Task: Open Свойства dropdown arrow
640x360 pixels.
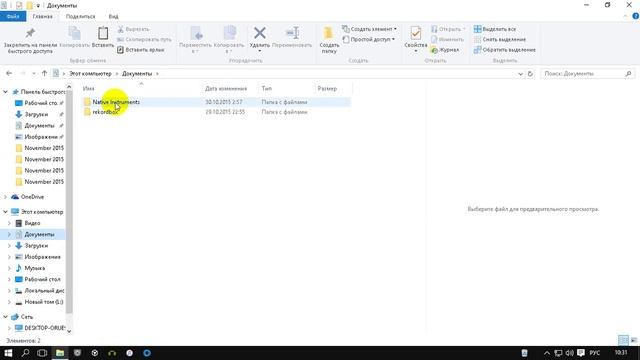Action: (x=416, y=51)
